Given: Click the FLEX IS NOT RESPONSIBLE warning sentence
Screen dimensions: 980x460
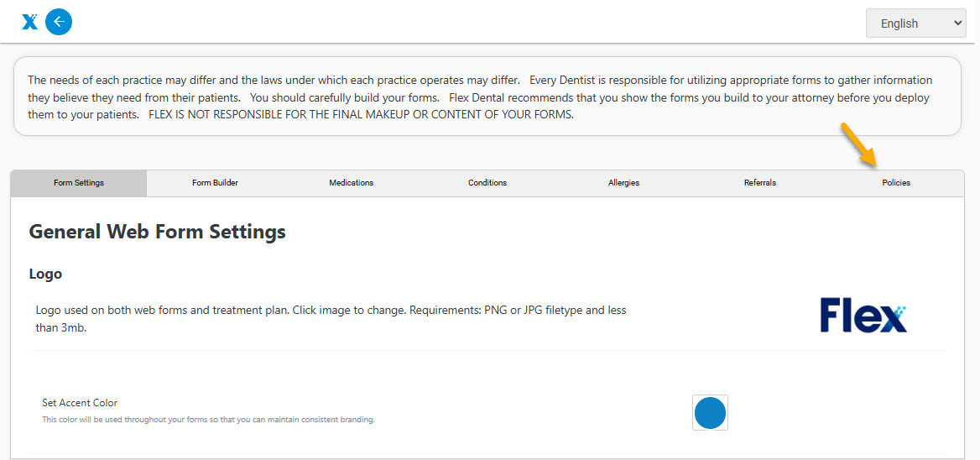Looking at the screenshot, I should (x=362, y=116).
